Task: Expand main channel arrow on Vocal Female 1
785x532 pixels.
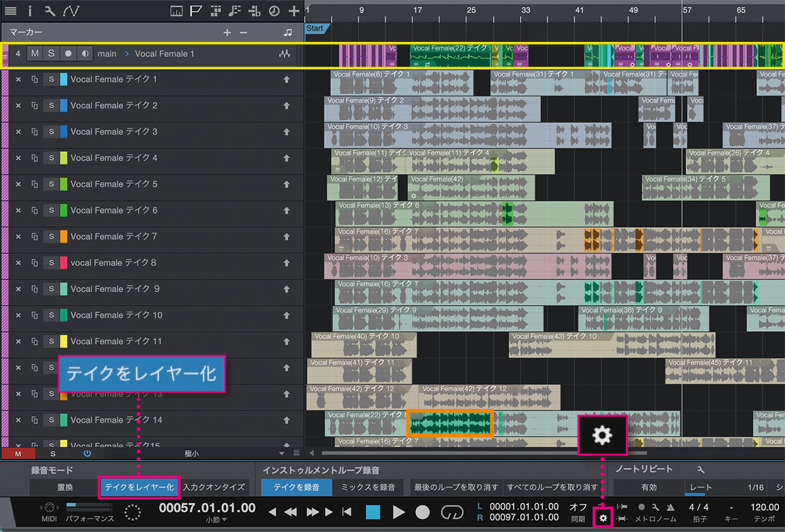Action: tap(126, 54)
